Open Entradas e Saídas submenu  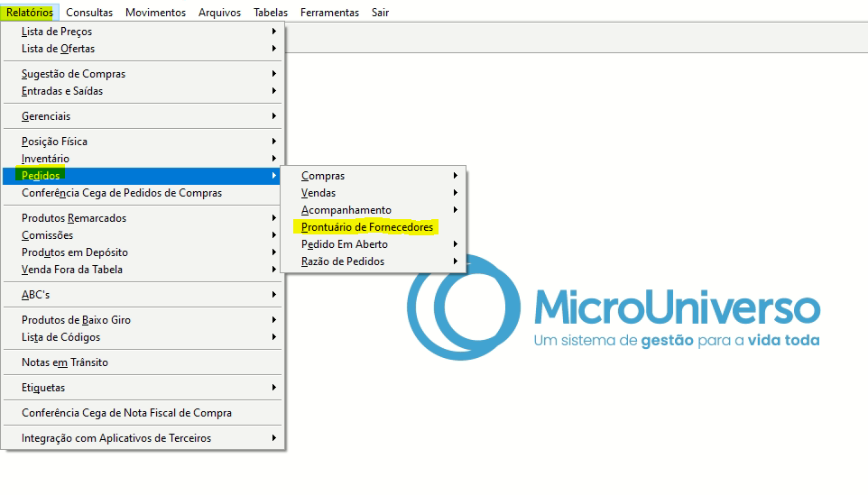143,91
